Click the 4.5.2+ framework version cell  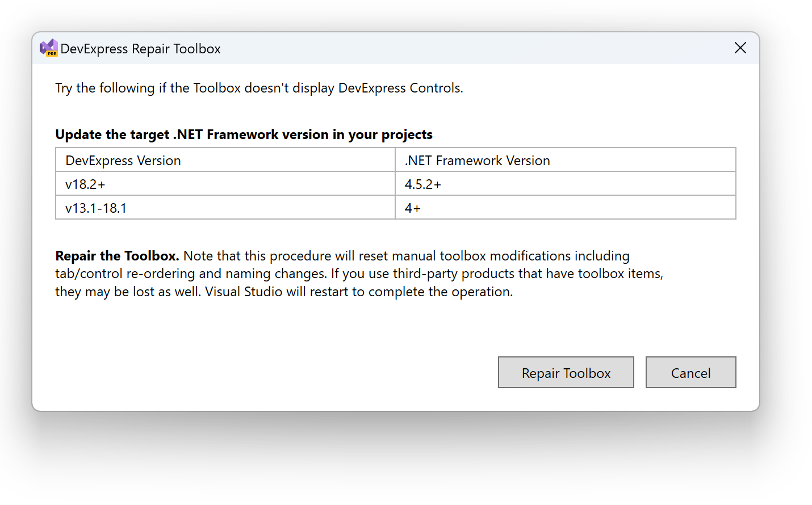click(422, 184)
